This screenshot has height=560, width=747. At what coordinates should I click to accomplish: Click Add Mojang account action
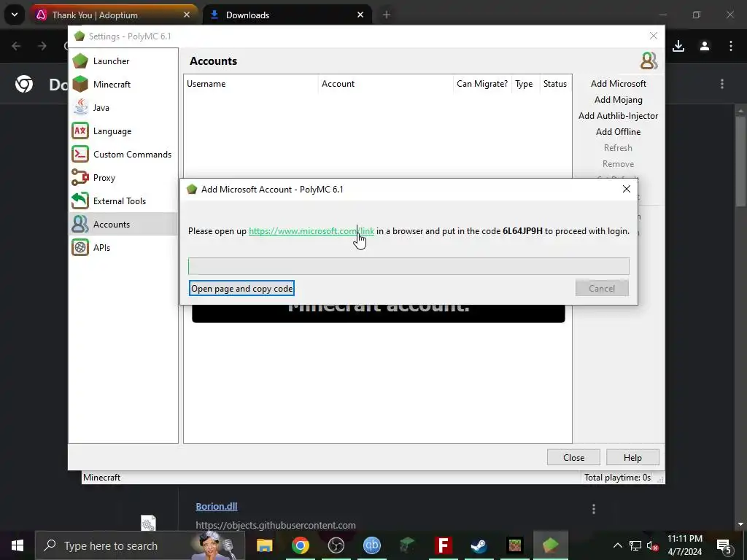(618, 100)
